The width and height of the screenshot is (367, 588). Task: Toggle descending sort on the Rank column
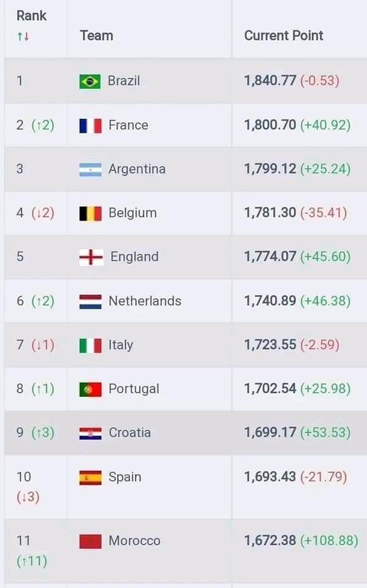point(26,36)
